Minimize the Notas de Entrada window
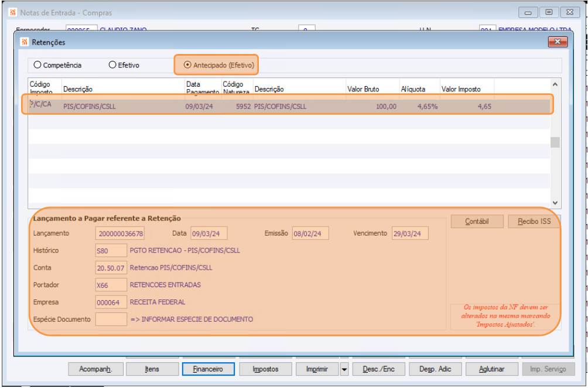Image resolution: width=588 pixels, height=388 pixels. (x=528, y=12)
